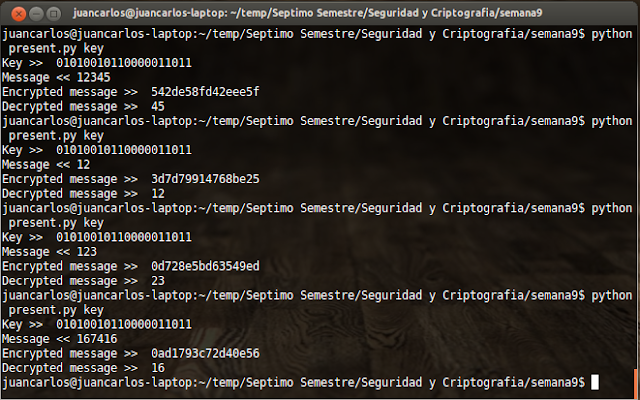Minimize the terminal window
The width and height of the screenshot is (640, 400).
click(x=36, y=13)
